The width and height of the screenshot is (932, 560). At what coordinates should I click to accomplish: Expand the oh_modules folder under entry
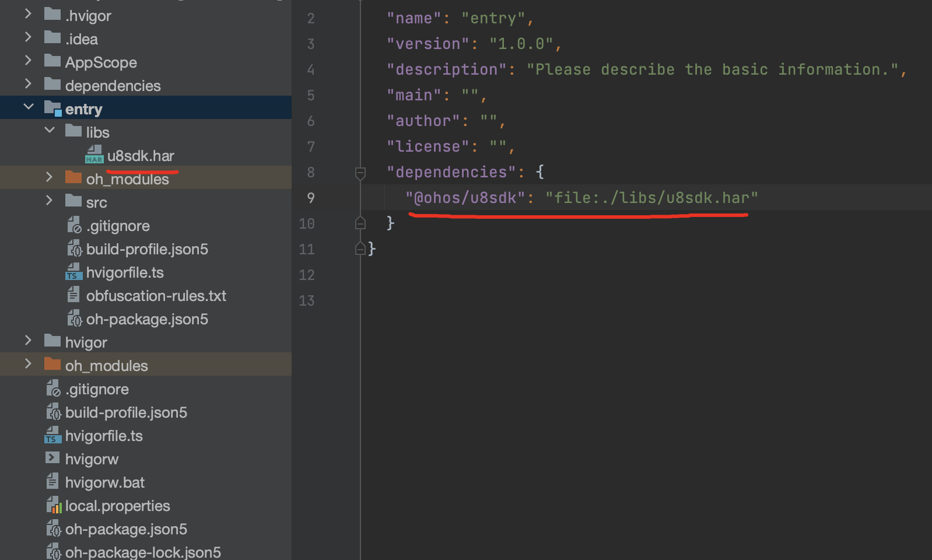tap(49, 177)
